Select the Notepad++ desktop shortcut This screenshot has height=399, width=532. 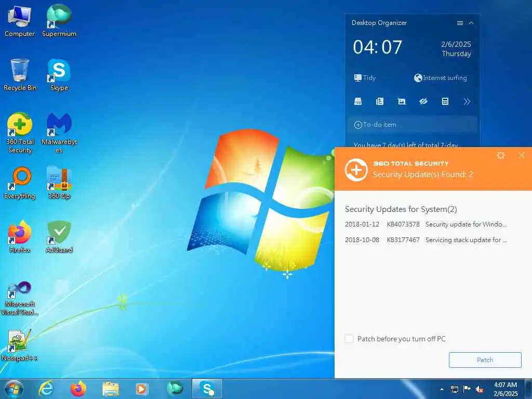(x=20, y=345)
